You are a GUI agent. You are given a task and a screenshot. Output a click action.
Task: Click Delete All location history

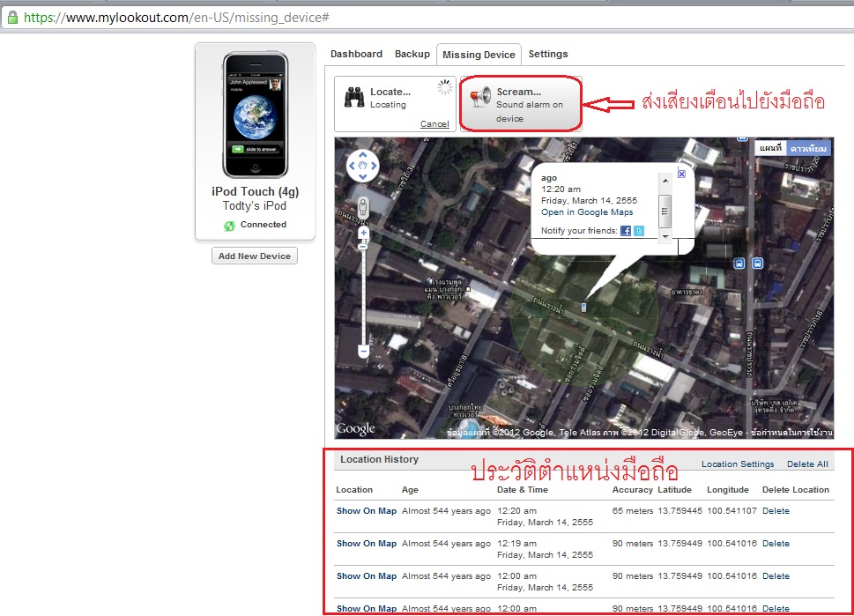click(x=807, y=464)
